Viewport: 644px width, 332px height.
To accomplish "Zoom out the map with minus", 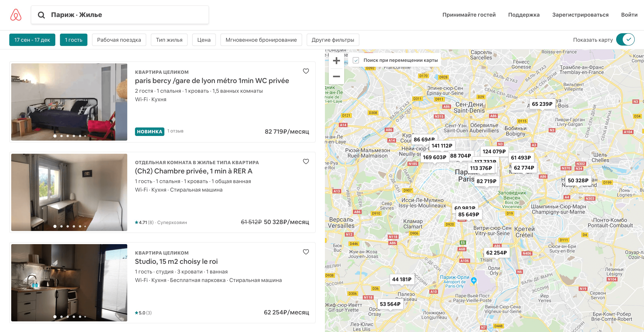I will tap(337, 76).
